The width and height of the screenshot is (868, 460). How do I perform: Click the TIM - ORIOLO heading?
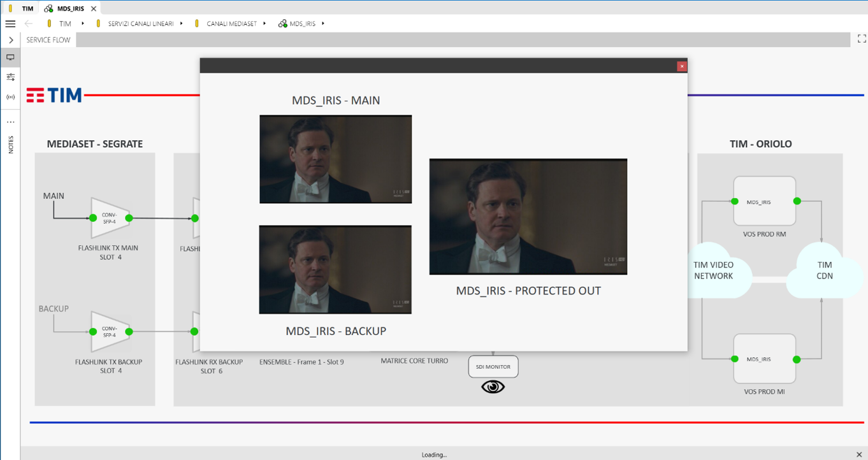(761, 144)
